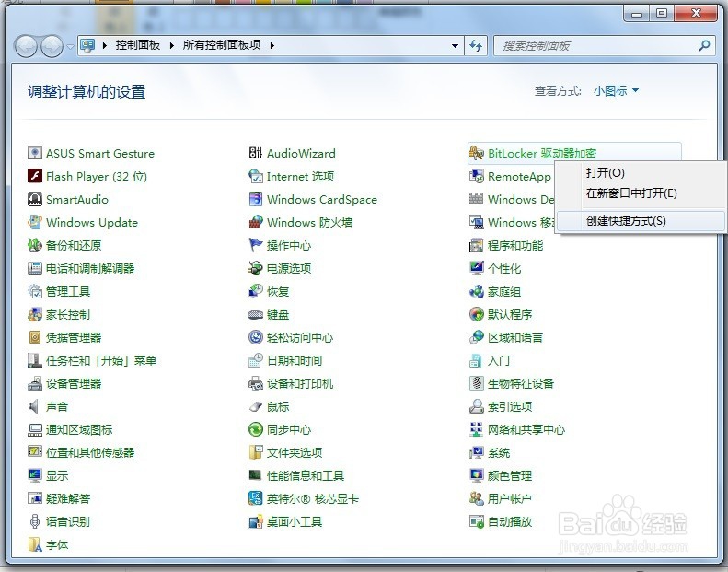Click the 设备管理器 icon

pyautogui.click(x=35, y=383)
